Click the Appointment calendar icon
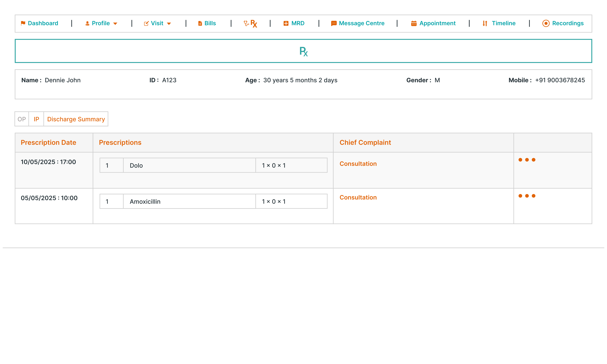This screenshot has width=607, height=364. (x=414, y=24)
